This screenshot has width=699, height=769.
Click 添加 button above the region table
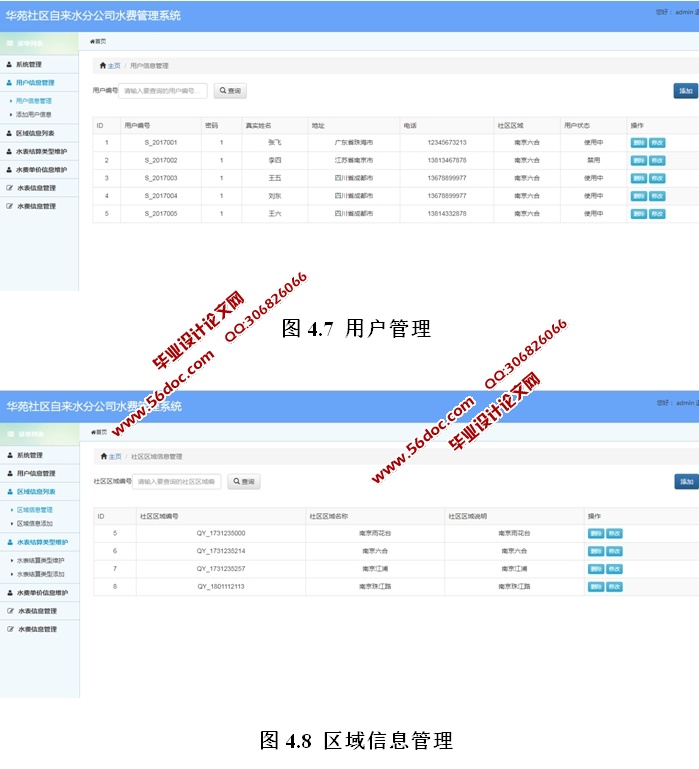coord(686,482)
